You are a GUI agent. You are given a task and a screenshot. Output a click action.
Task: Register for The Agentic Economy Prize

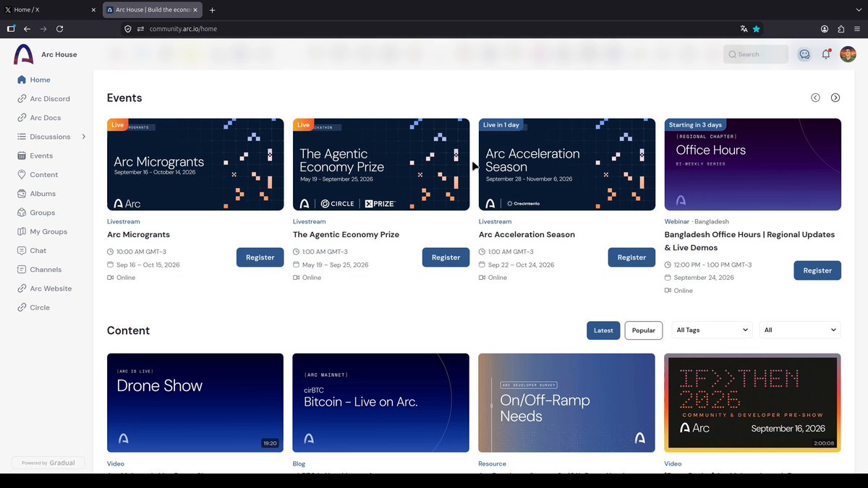click(x=446, y=257)
